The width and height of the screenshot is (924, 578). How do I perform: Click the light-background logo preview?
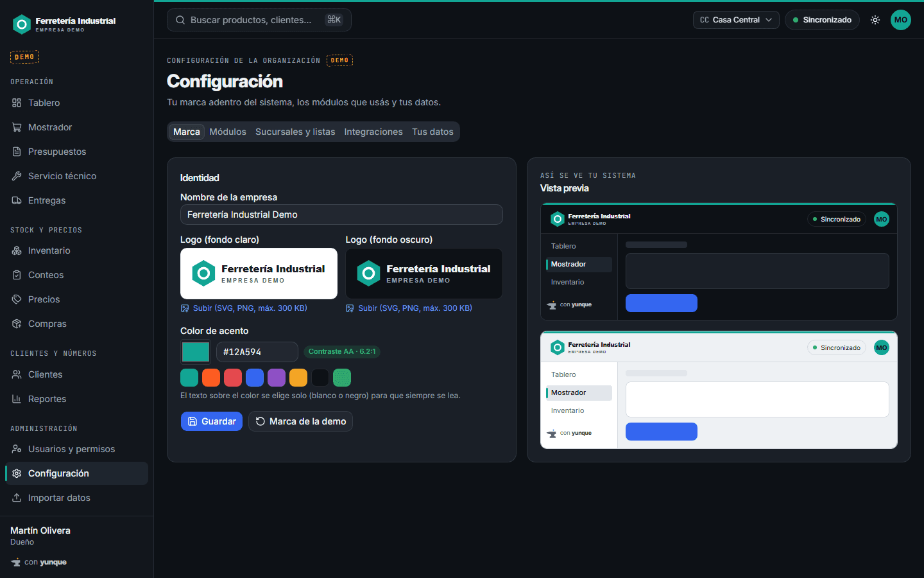(259, 274)
